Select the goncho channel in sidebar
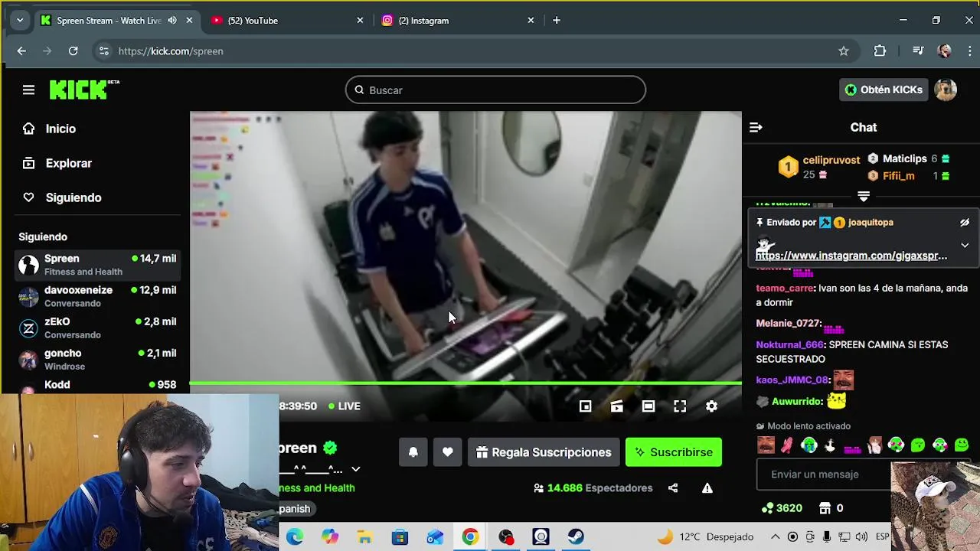Viewport: 980px width, 551px height. (x=98, y=359)
